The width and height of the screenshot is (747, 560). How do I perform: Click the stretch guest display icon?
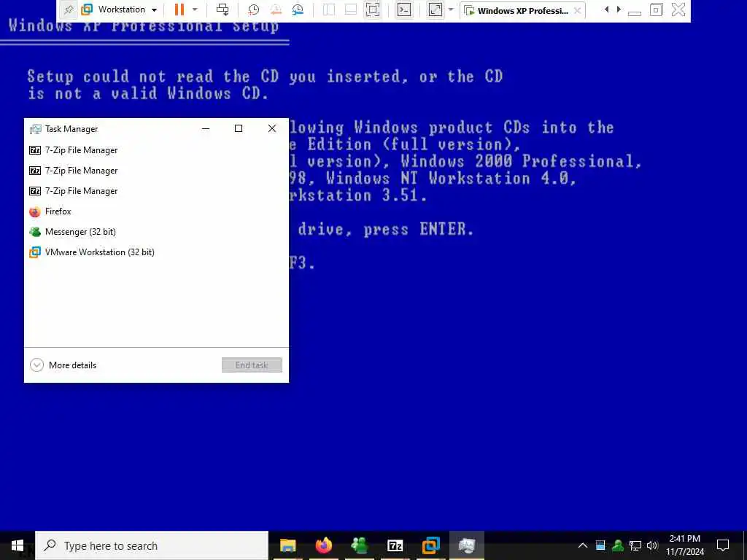tap(436, 9)
